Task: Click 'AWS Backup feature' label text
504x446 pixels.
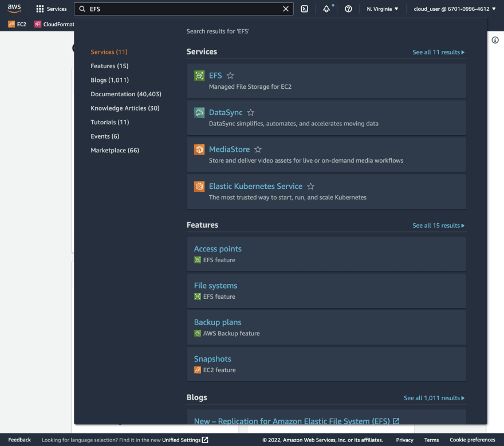Action: (231, 333)
